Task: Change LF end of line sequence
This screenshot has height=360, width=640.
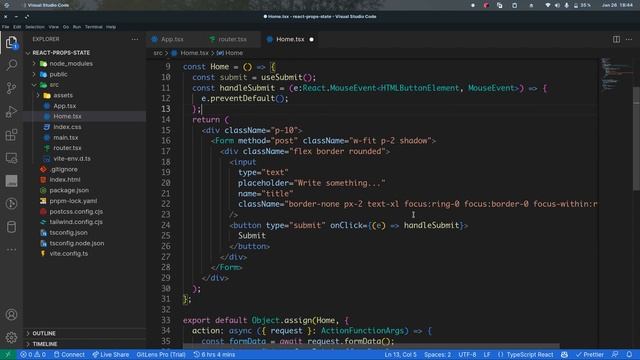Action: coord(487,355)
